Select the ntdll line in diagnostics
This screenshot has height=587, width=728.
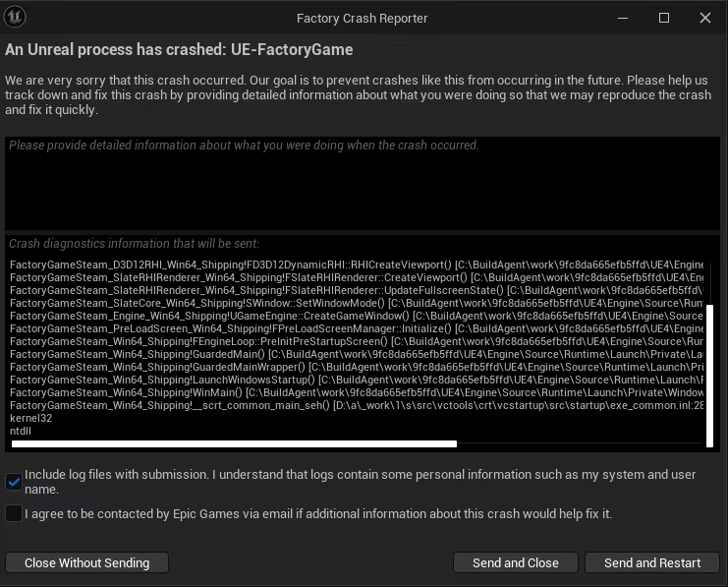(x=21, y=431)
